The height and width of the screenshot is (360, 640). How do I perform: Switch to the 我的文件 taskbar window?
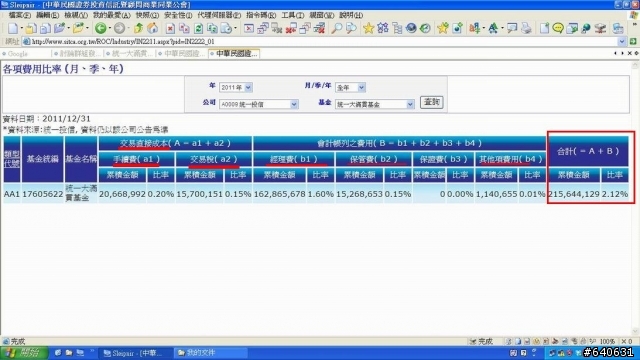pos(211,353)
